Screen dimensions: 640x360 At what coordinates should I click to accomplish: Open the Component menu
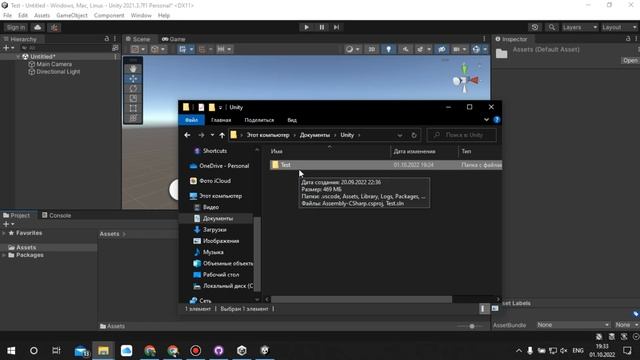click(109, 16)
